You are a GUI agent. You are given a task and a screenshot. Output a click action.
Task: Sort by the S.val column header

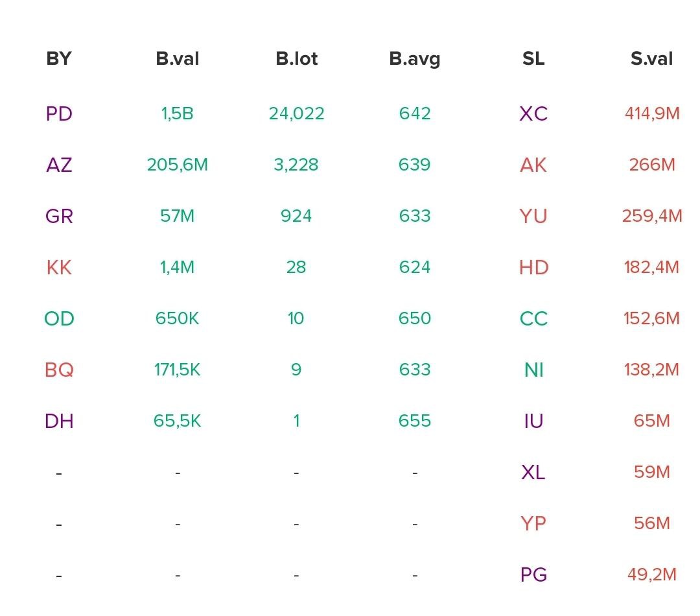pos(651,59)
